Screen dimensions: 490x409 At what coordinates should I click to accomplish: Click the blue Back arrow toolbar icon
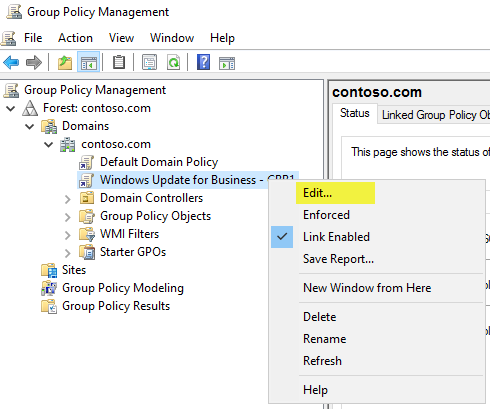click(11, 62)
